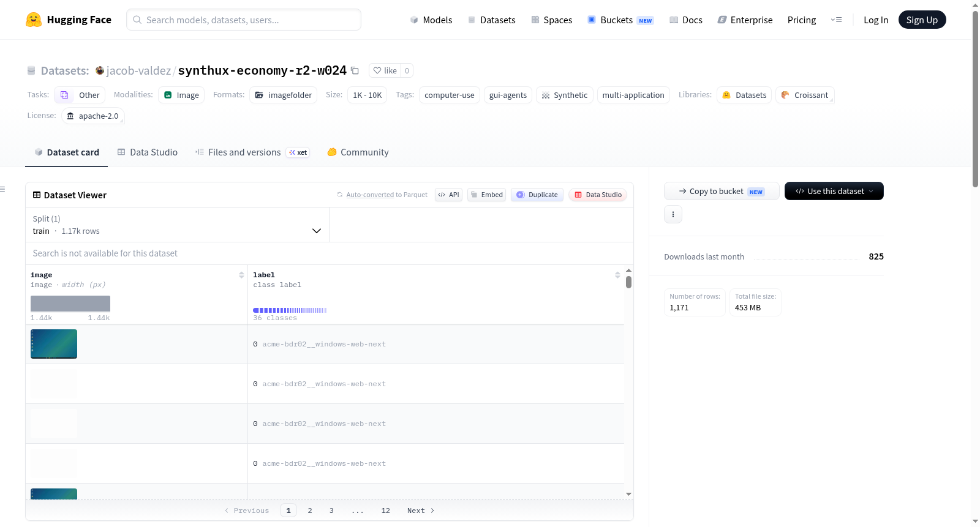Open Buckets in the navbar

[x=620, y=20]
